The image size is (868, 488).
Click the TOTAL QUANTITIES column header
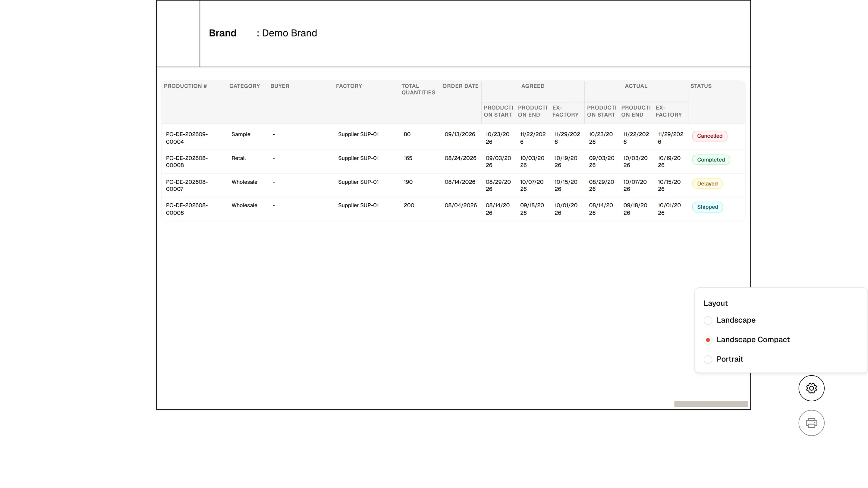[x=418, y=89]
